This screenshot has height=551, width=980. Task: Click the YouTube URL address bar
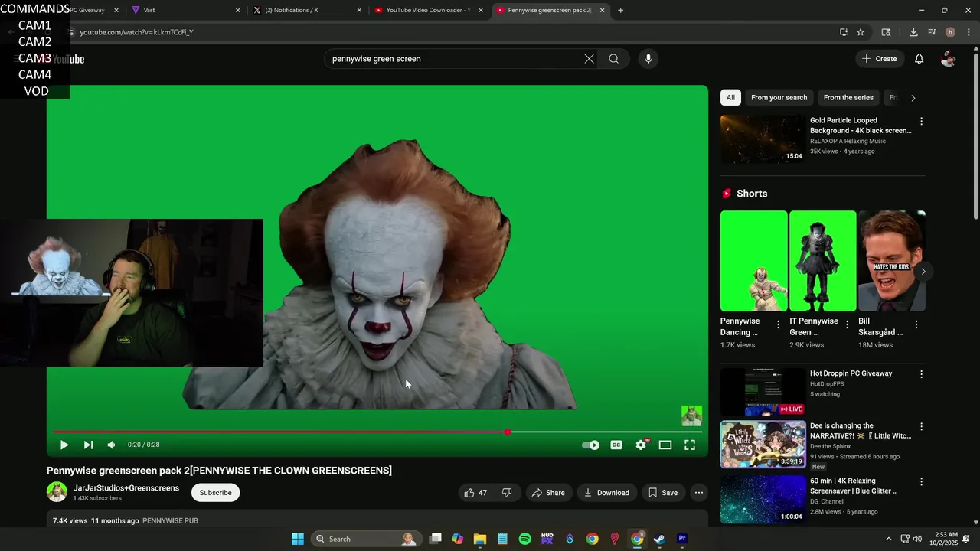(x=452, y=32)
